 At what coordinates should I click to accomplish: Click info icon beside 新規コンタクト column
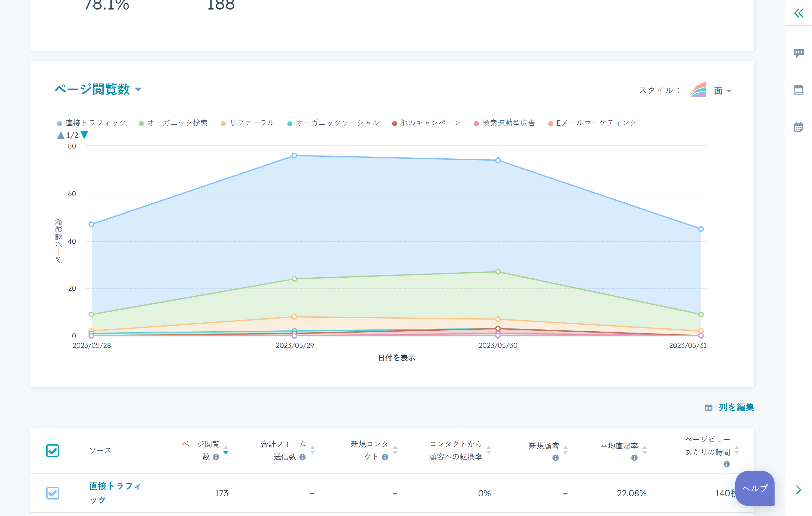click(385, 457)
